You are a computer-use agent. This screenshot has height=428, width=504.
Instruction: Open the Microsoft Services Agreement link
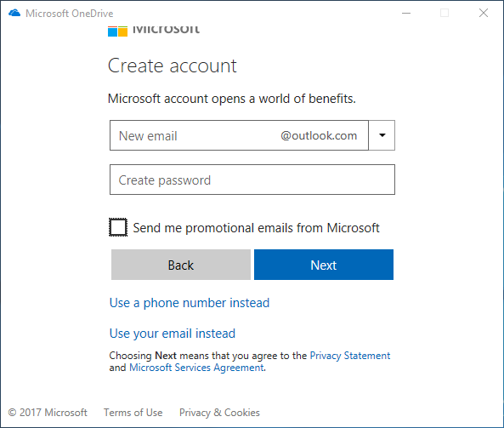pyautogui.click(x=196, y=368)
